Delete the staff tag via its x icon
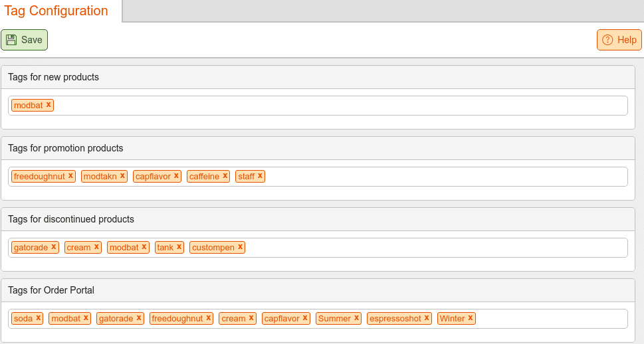This screenshot has width=644, height=344. (260, 176)
